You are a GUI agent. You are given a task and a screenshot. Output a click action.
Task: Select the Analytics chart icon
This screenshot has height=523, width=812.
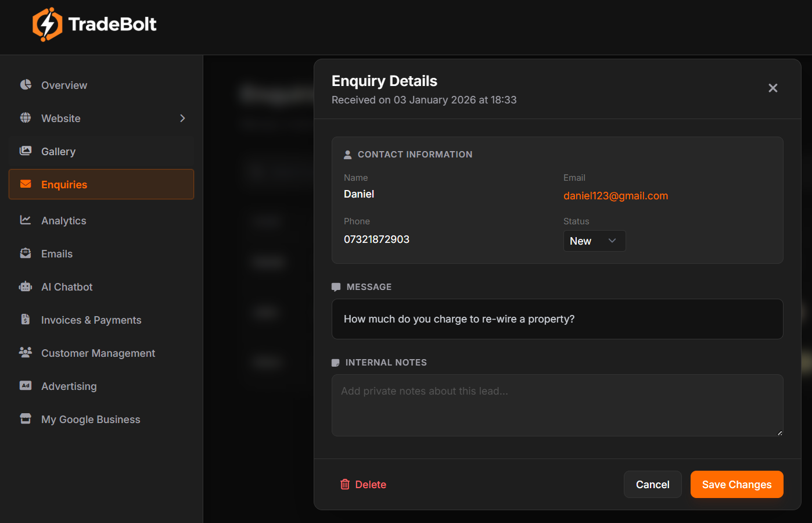[26, 220]
